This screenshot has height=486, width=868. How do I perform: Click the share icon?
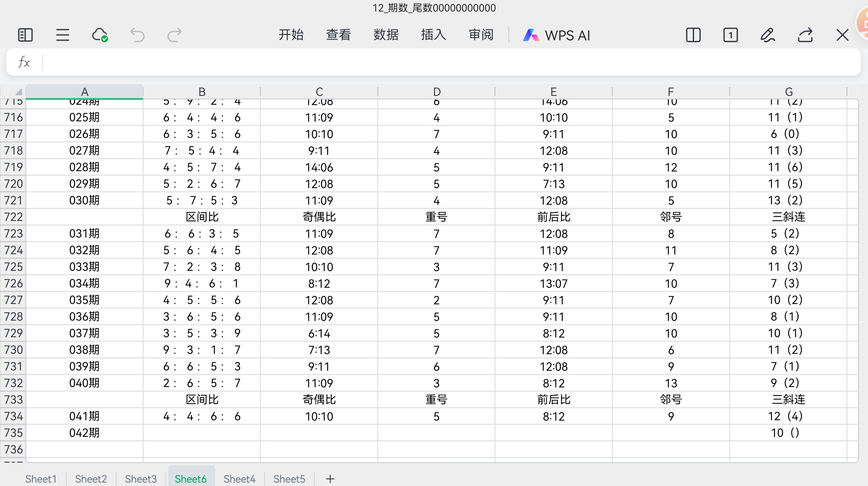805,35
